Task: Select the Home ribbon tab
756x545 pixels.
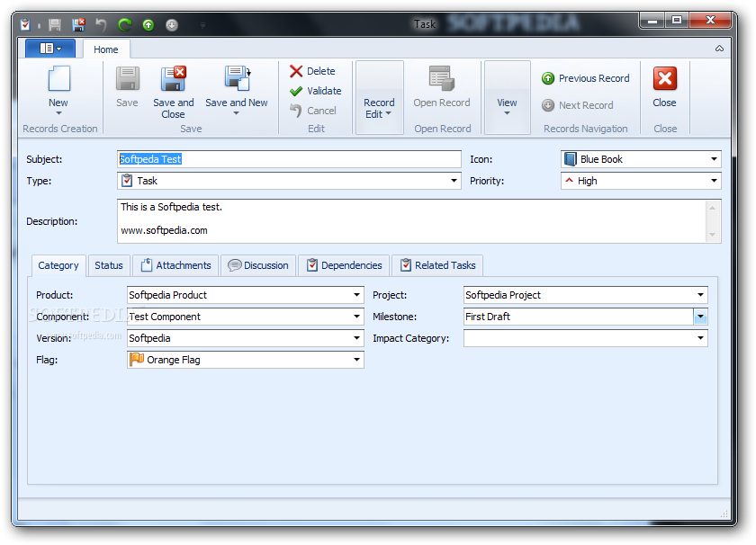Action: [x=105, y=49]
